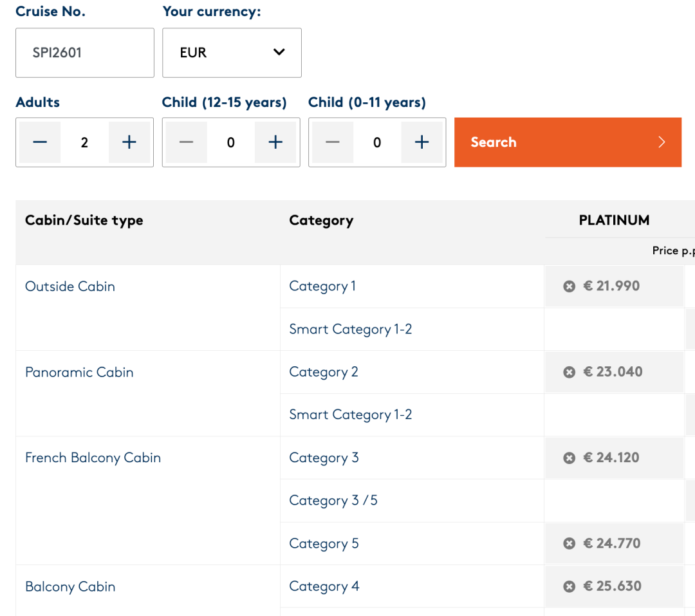
Task: Click the x icon beside € 23.040
Action: [x=569, y=372]
